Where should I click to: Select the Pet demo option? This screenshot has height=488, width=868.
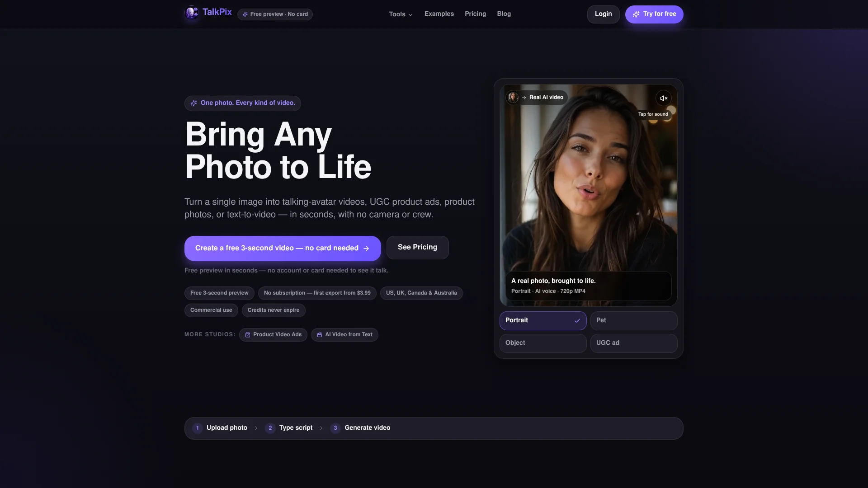point(634,320)
